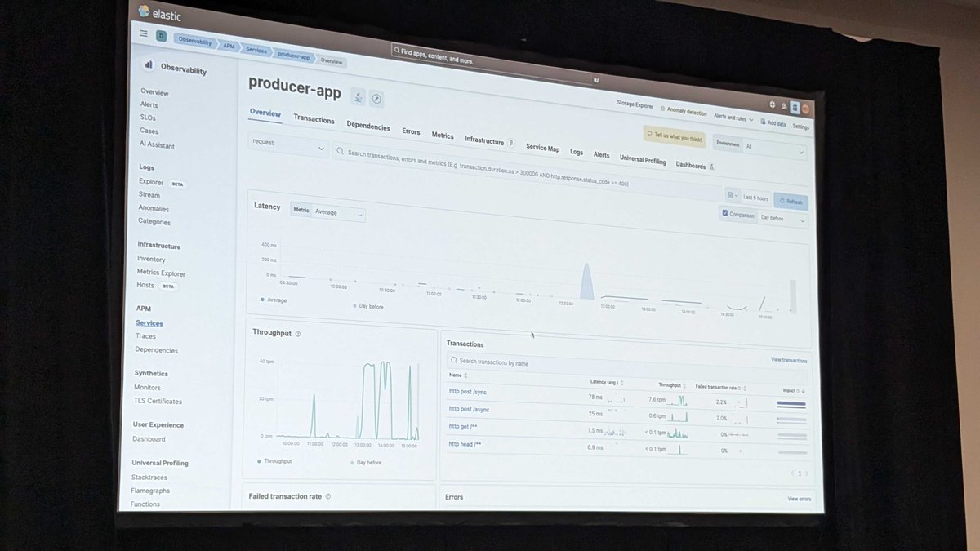Switch to the Universal Profiling tab
Image resolution: width=980 pixels, height=551 pixels.
(643, 160)
